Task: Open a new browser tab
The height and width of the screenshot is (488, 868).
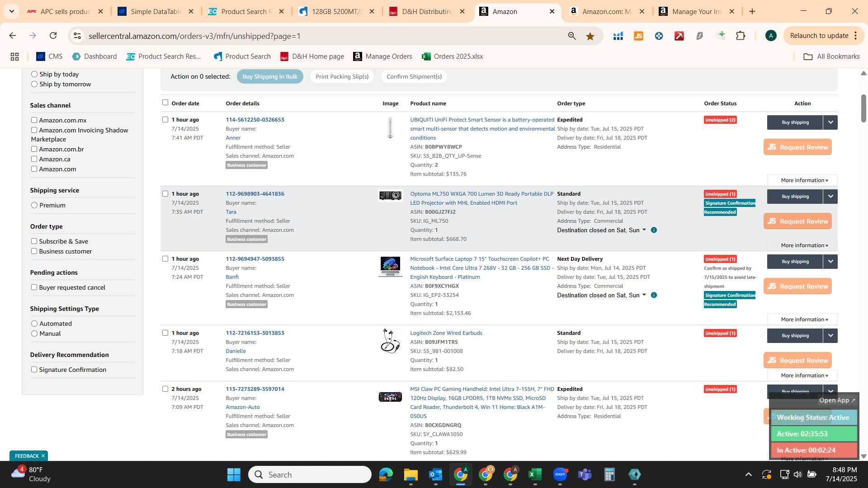Action: pos(752,11)
